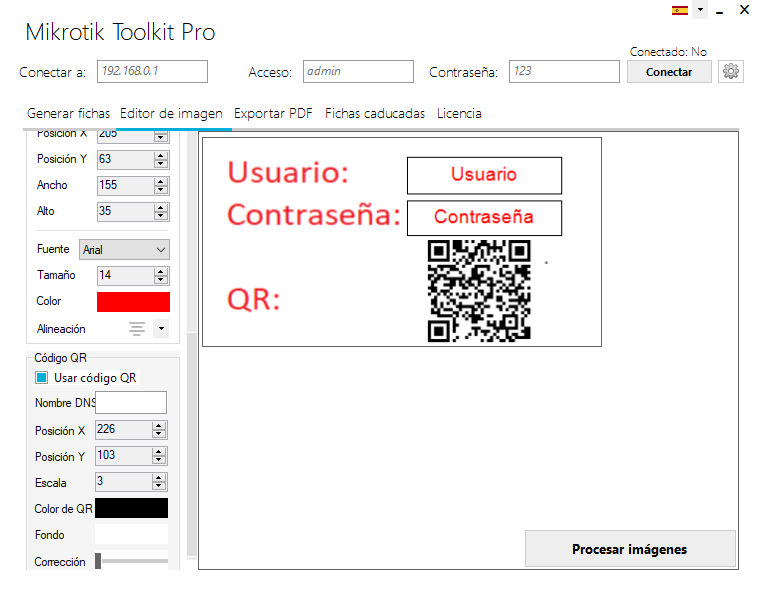Screen dimensions: 762x593
Task: Open the language dropdown arrow
Action: click(x=700, y=9)
